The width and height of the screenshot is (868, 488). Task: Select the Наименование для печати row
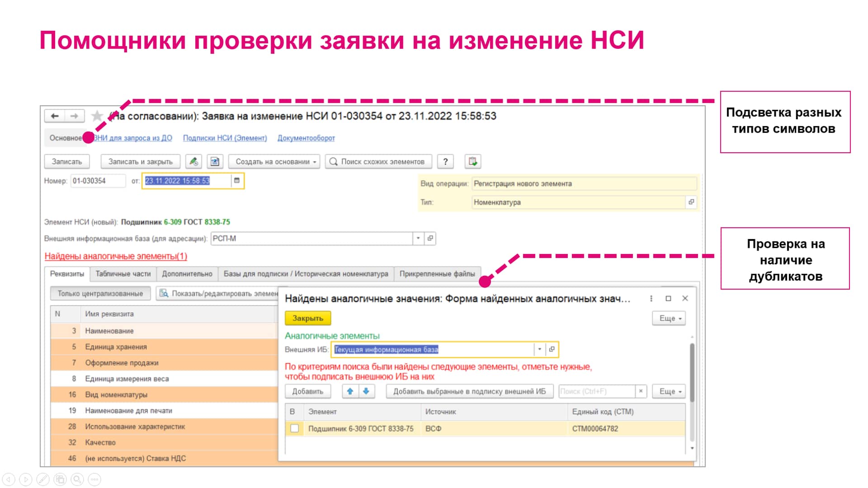point(164,410)
